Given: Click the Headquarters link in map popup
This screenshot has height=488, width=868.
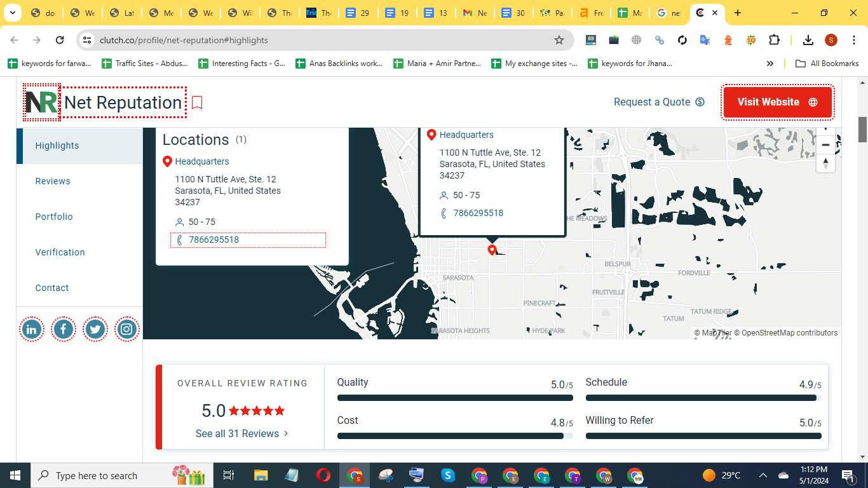Looking at the screenshot, I should (466, 135).
